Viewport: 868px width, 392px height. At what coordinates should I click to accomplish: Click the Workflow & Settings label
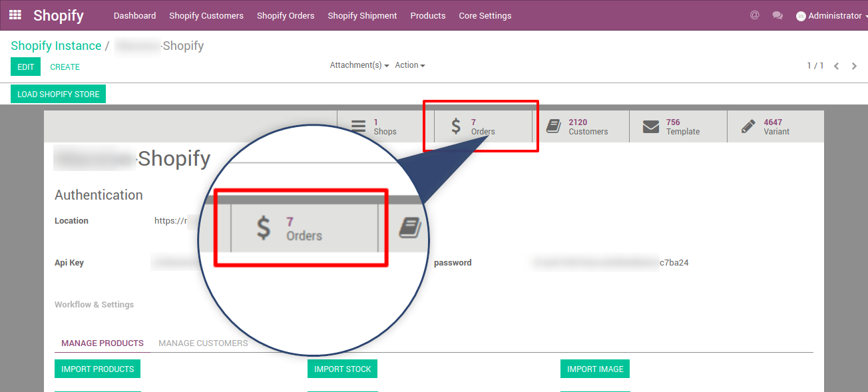click(94, 305)
